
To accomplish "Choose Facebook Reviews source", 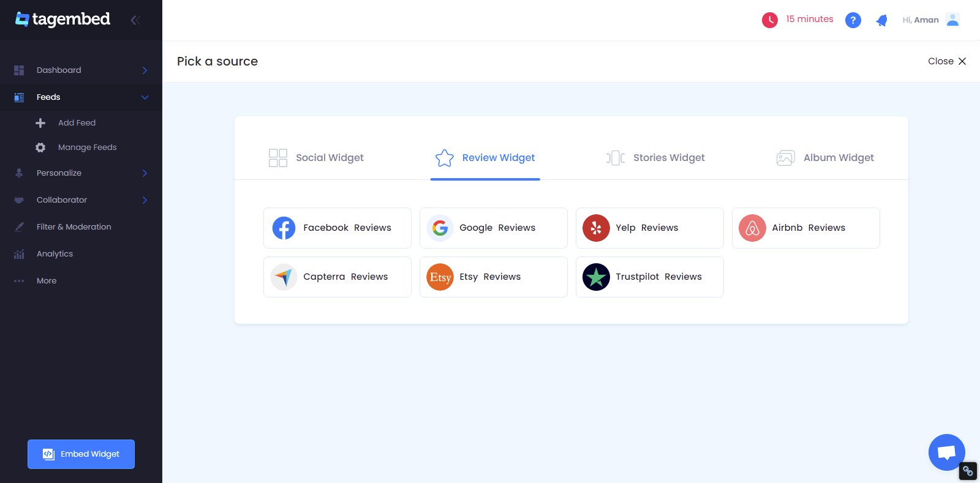I will pos(337,228).
